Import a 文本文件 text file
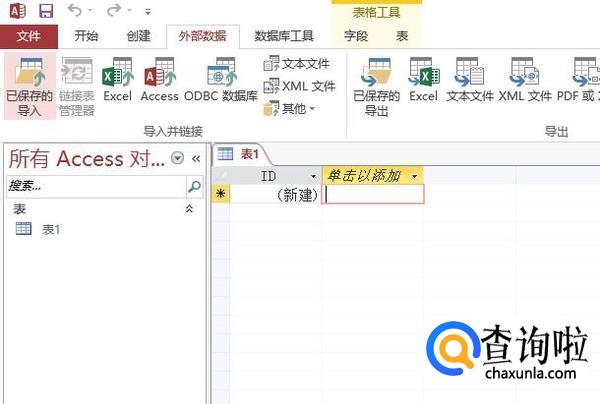 pyautogui.click(x=297, y=64)
